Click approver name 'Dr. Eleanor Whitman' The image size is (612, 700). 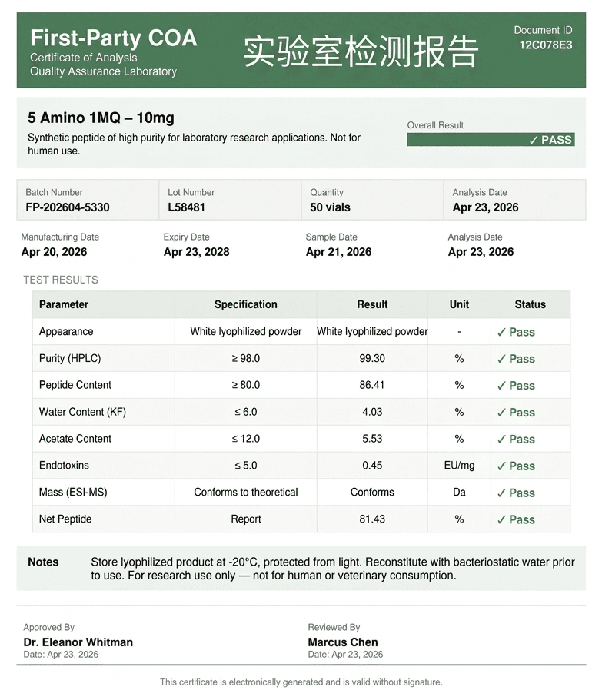tap(78, 642)
